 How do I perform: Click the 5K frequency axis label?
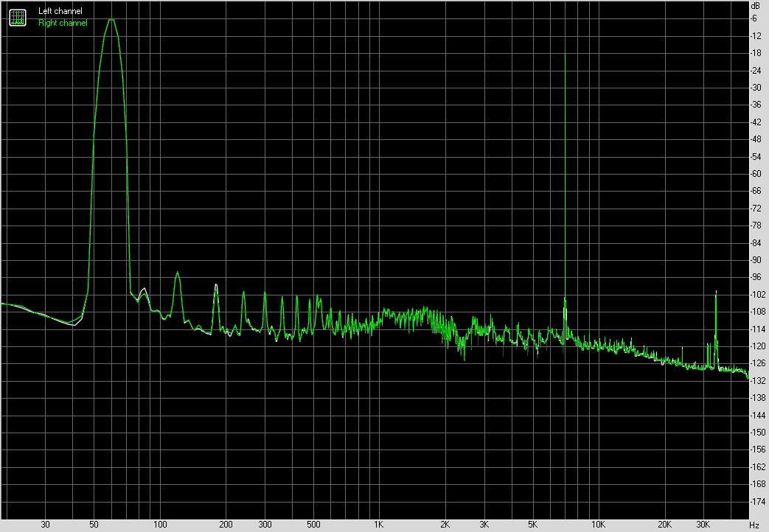coord(532,525)
